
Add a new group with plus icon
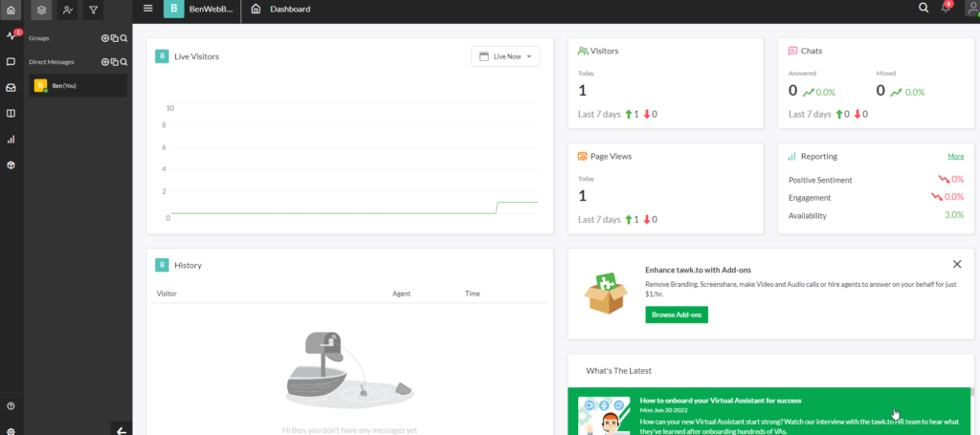105,38
